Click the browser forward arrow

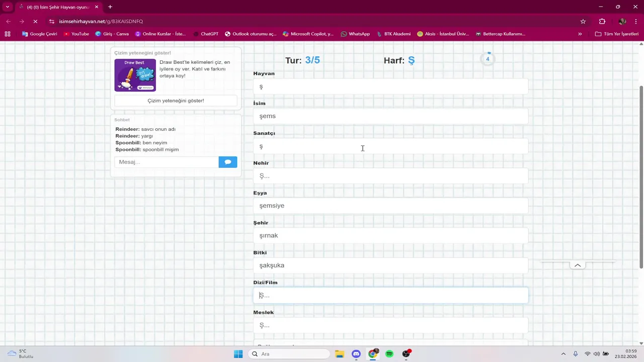point(22,22)
